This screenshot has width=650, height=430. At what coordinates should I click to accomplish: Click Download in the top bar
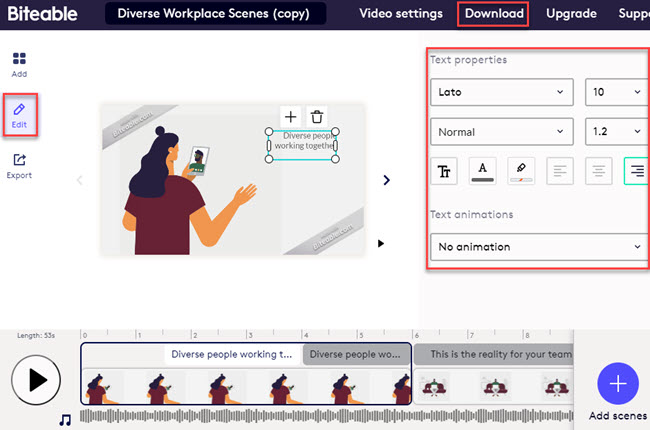click(x=494, y=14)
